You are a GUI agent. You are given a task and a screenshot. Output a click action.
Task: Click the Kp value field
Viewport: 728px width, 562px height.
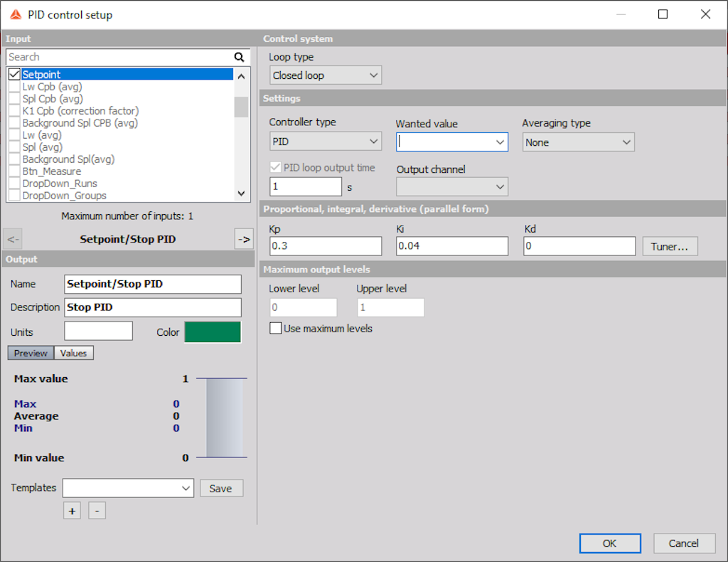[326, 246]
